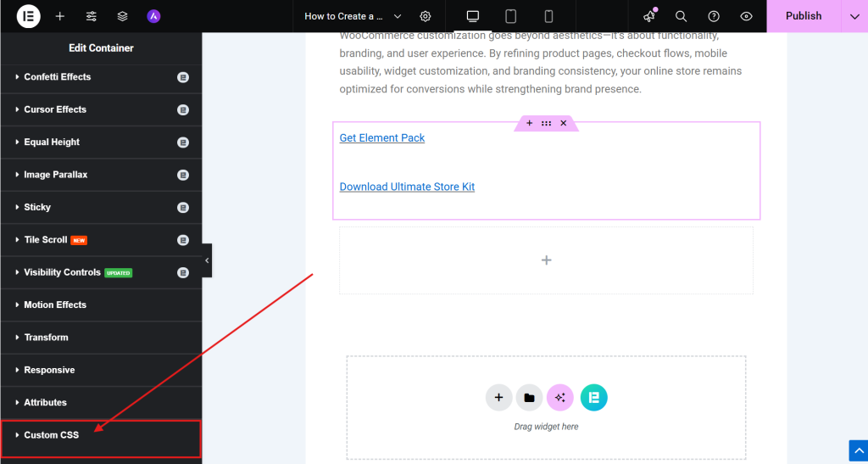868x464 pixels.
Task: Click Element Pack badge beside Visibility Controls
Action: pyautogui.click(x=183, y=273)
